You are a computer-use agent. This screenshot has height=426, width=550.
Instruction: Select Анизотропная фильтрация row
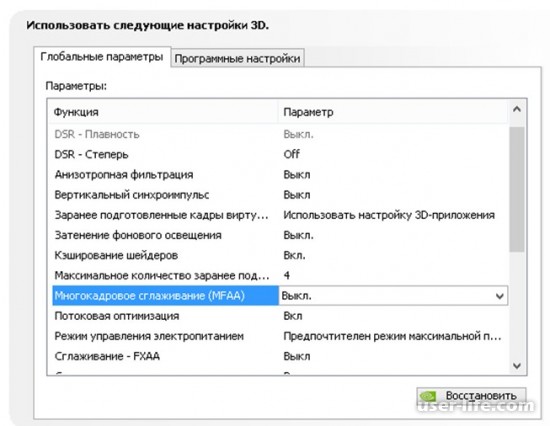click(280, 175)
